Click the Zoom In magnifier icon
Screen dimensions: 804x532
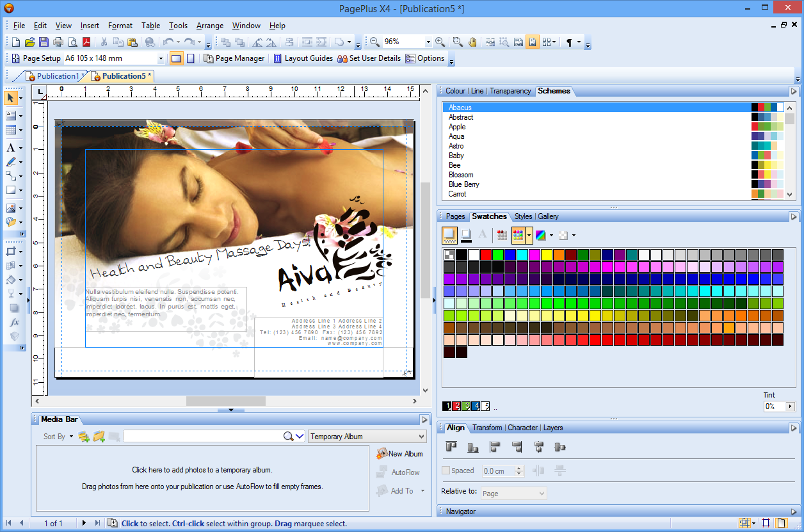point(440,42)
